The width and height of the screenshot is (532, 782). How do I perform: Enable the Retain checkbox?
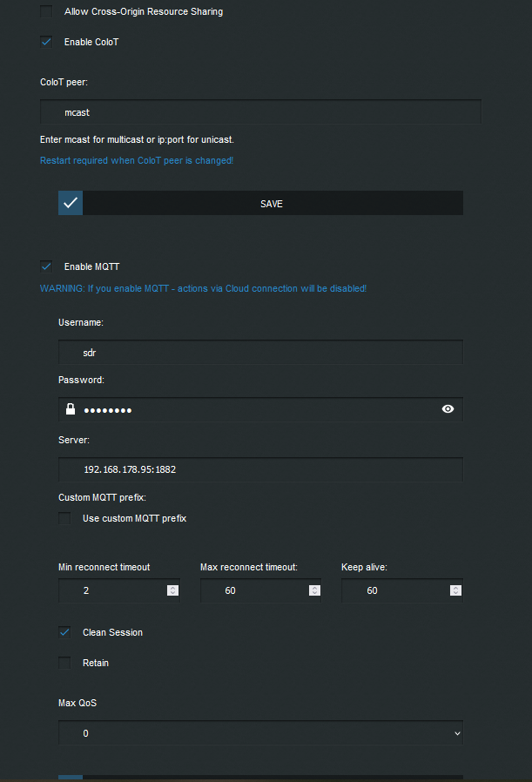pyautogui.click(x=64, y=663)
